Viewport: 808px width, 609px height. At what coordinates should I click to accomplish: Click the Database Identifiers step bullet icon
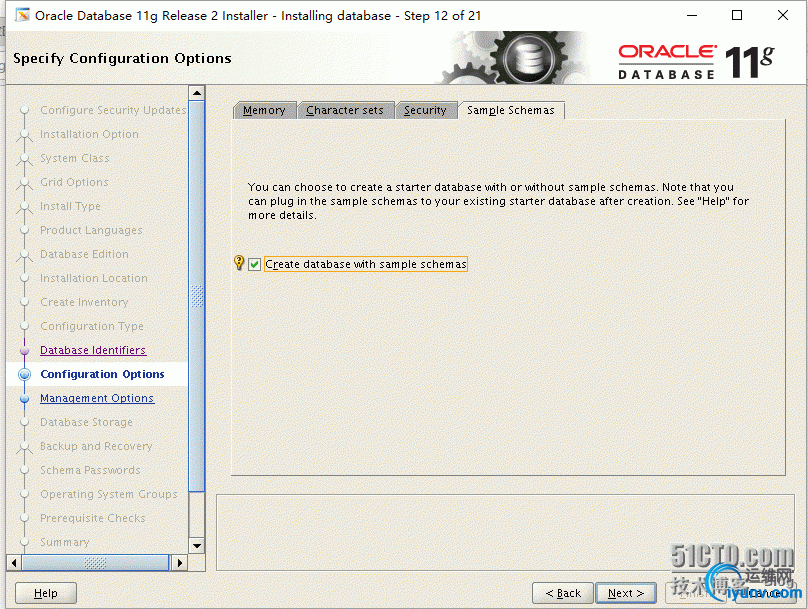pyautogui.click(x=24, y=350)
